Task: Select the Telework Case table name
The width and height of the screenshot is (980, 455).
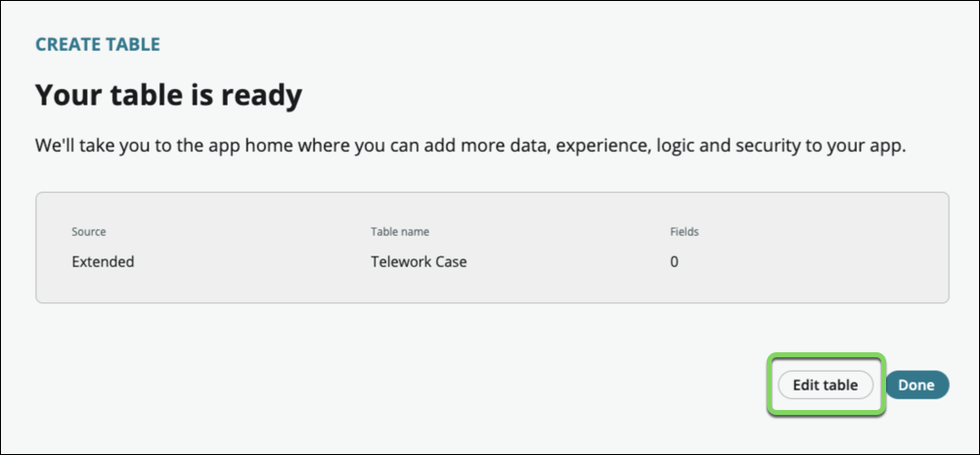Action: click(x=419, y=262)
